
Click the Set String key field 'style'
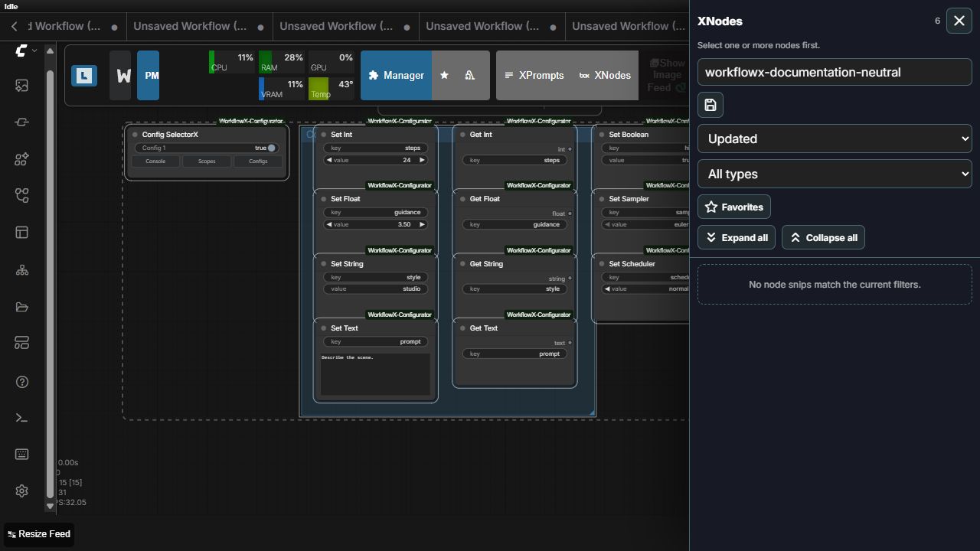coord(375,277)
